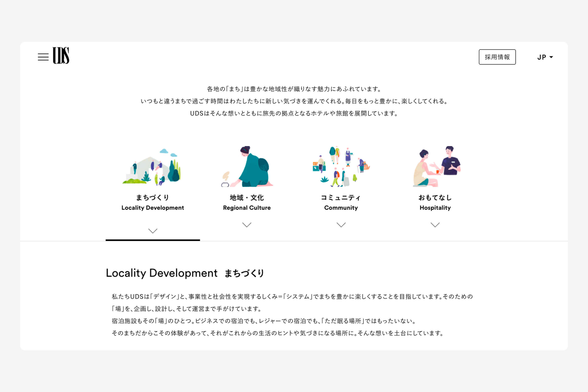Click the intro line starting "各地の「まち」は"
This screenshot has height=392, width=588.
[x=294, y=89]
